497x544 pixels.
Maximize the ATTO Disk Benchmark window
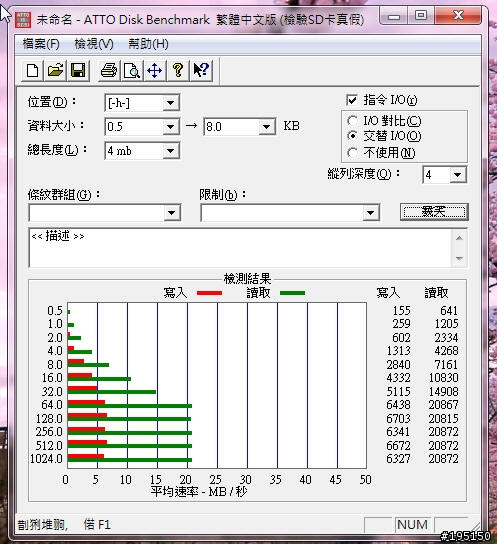coord(421,16)
